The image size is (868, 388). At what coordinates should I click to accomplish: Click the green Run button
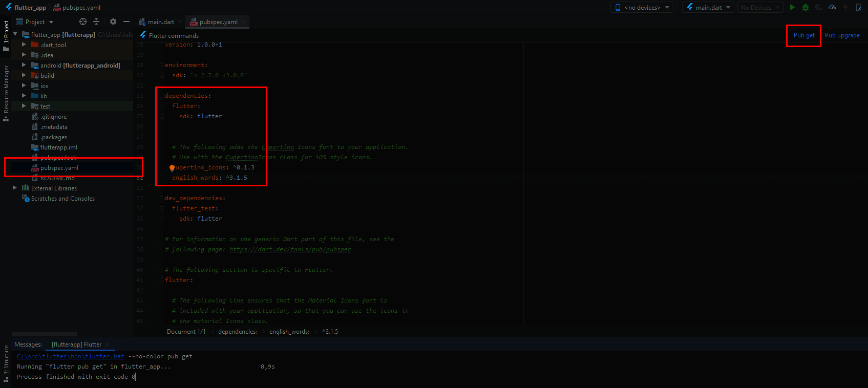[x=792, y=7]
